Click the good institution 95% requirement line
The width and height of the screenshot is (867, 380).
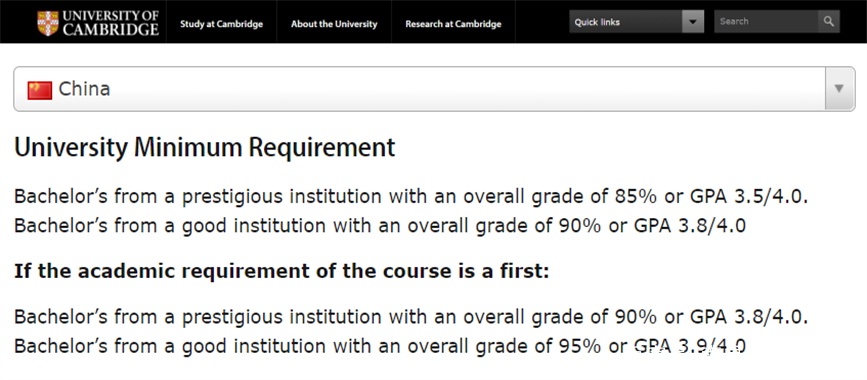point(380,346)
